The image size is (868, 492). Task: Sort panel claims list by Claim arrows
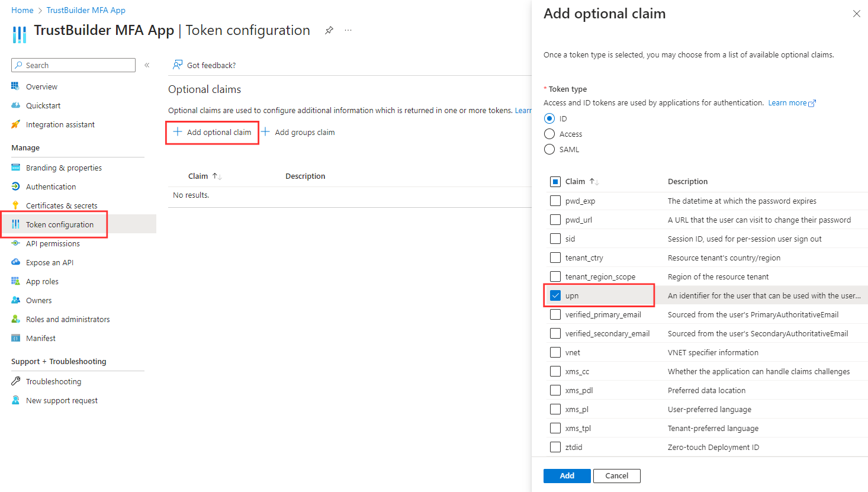(x=594, y=181)
